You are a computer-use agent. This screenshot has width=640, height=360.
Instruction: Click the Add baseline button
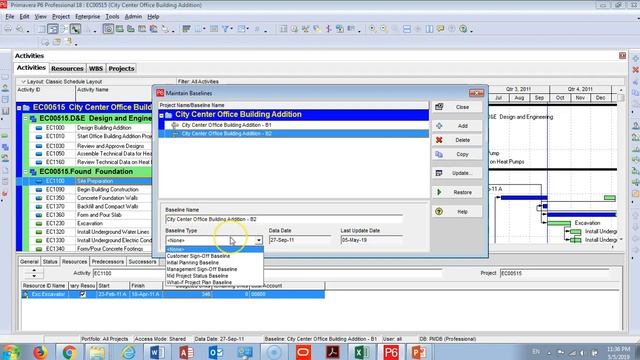click(457, 126)
